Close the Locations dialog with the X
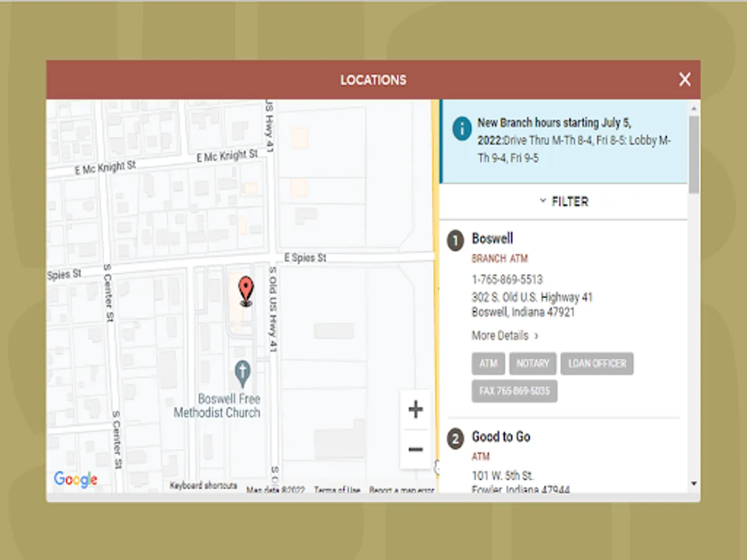The height and width of the screenshot is (560, 747). pos(685,80)
